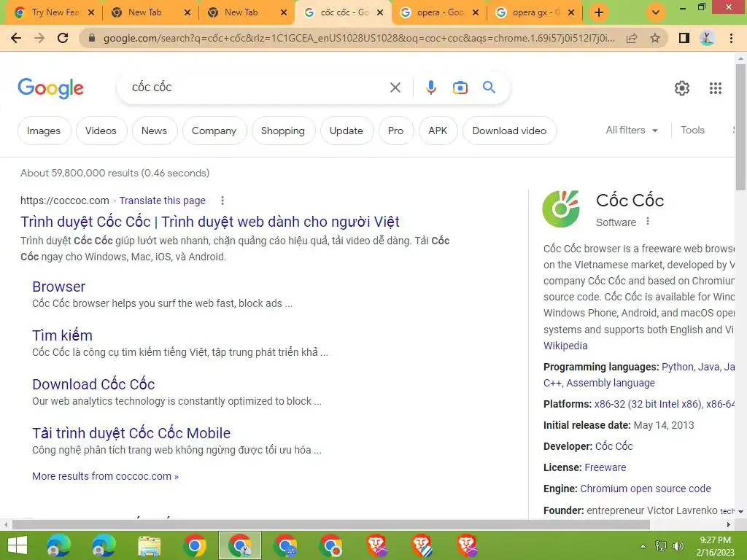This screenshot has width=747, height=560.
Task: Open the Download Cốc Cốc sitelink
Action: pyautogui.click(x=93, y=384)
